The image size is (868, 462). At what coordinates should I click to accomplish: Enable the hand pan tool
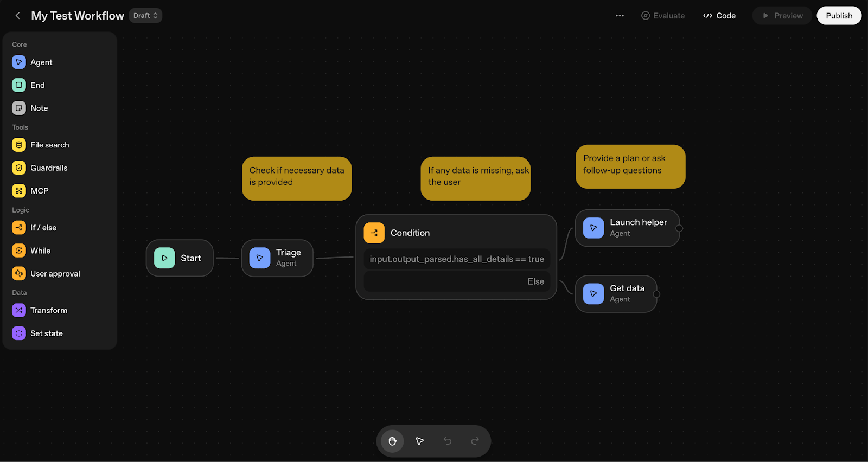pos(392,441)
